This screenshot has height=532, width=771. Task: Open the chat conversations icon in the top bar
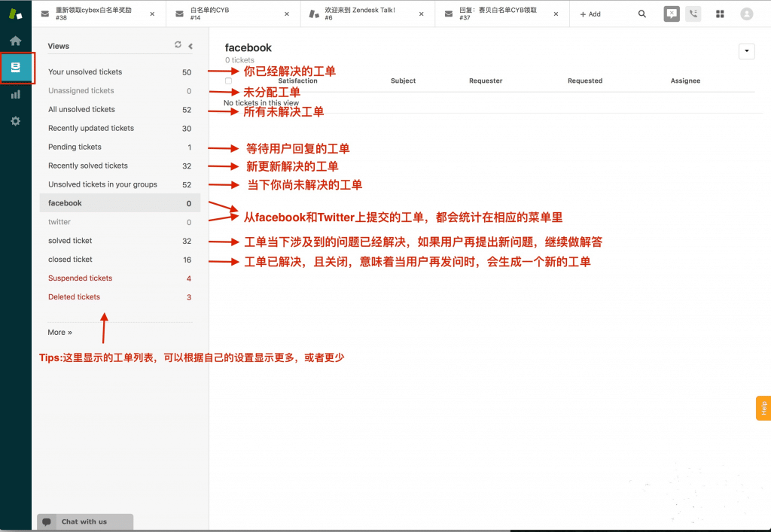click(x=671, y=14)
